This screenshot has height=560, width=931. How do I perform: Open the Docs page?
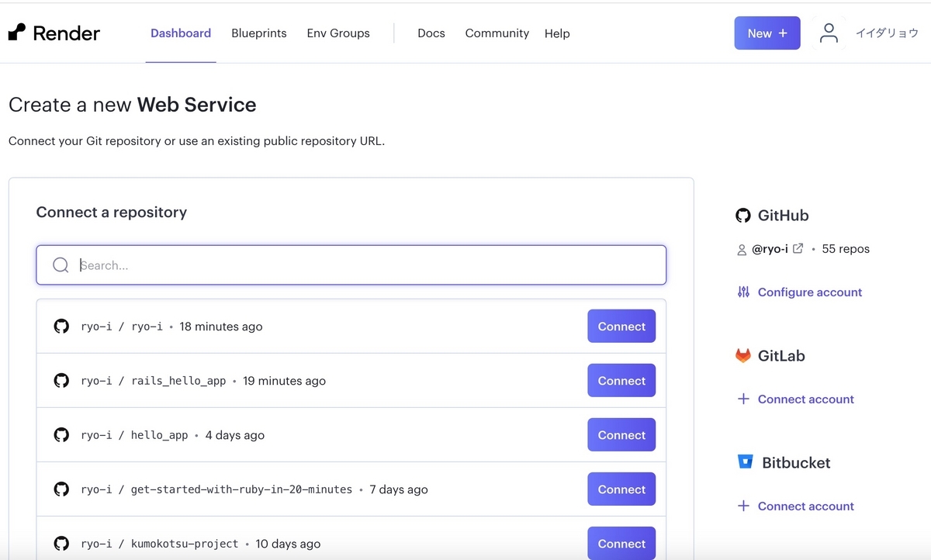431,33
